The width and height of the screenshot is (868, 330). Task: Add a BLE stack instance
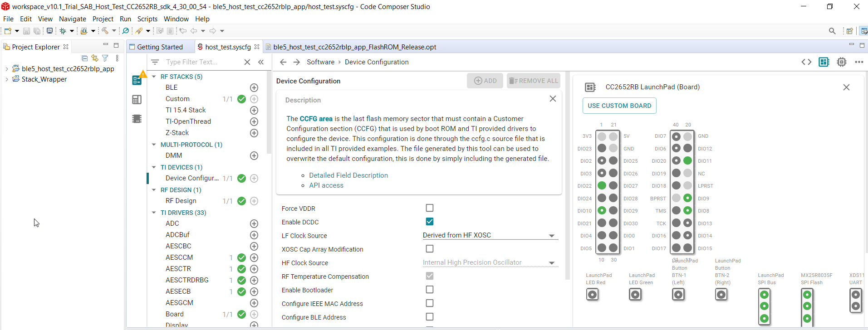coord(254,87)
